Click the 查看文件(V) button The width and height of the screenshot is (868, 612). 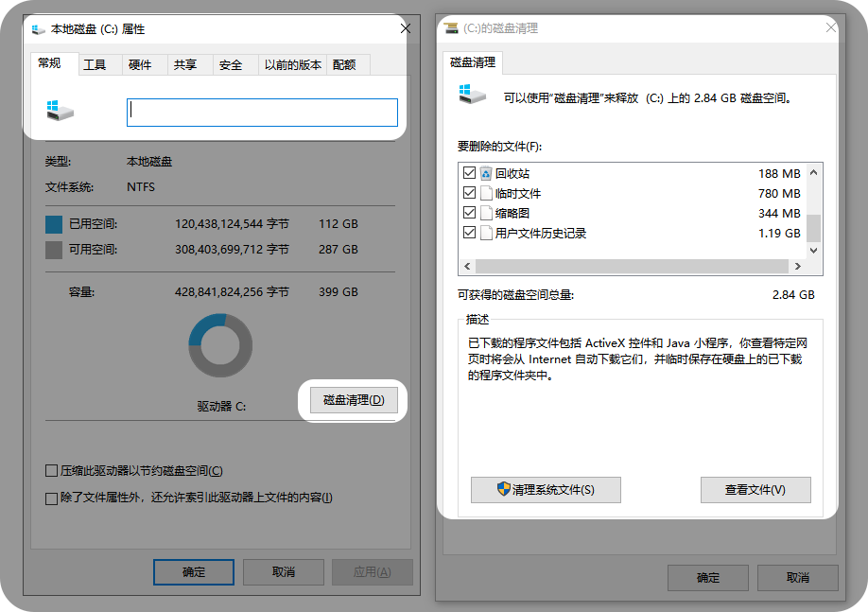tap(755, 490)
